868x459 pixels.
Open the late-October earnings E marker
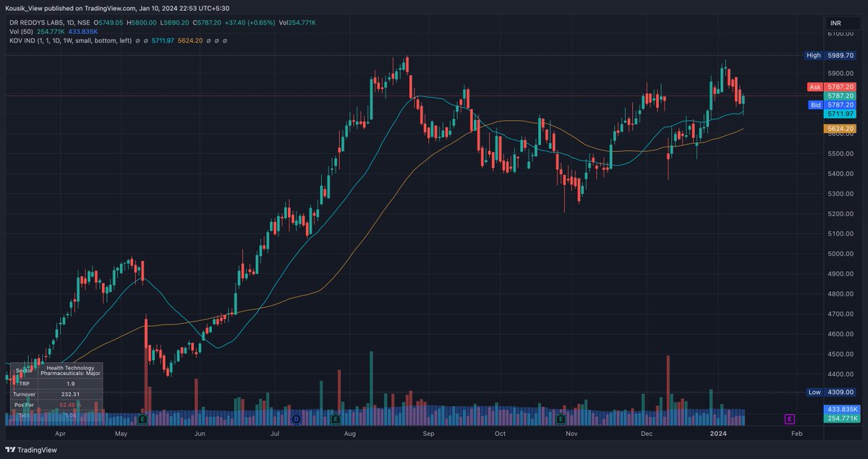[x=560, y=419]
